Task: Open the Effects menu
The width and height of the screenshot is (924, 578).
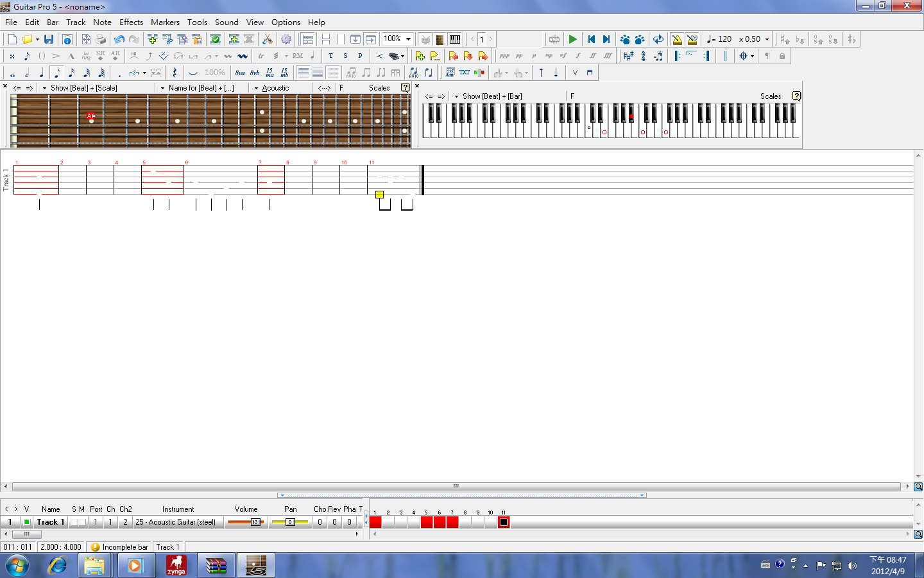Action: click(131, 22)
